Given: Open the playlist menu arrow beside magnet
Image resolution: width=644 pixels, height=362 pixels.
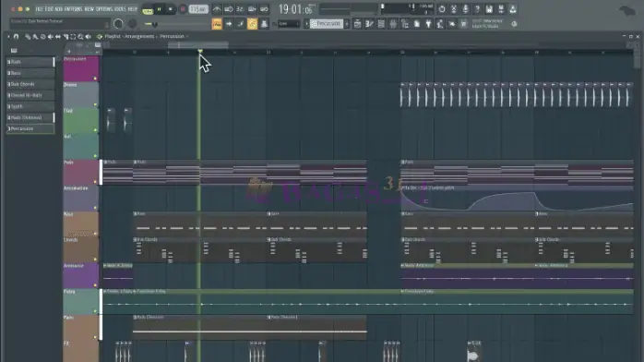Looking at the screenshot, I should pyautogui.click(x=8, y=37).
